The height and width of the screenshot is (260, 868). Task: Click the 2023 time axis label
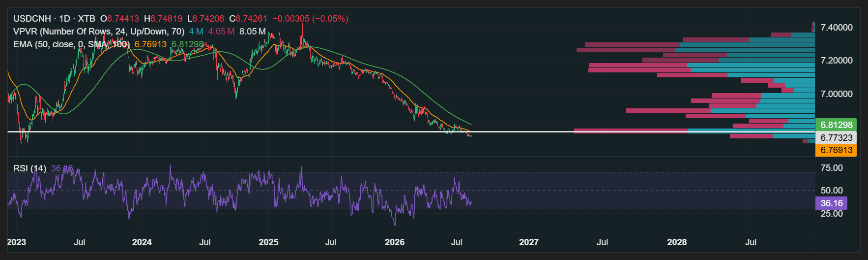[16, 242]
